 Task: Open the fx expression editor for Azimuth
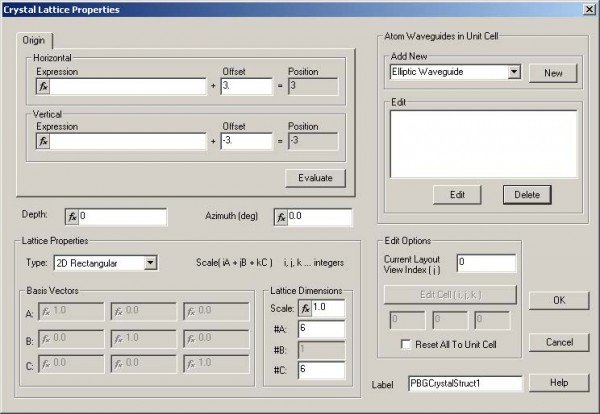280,216
